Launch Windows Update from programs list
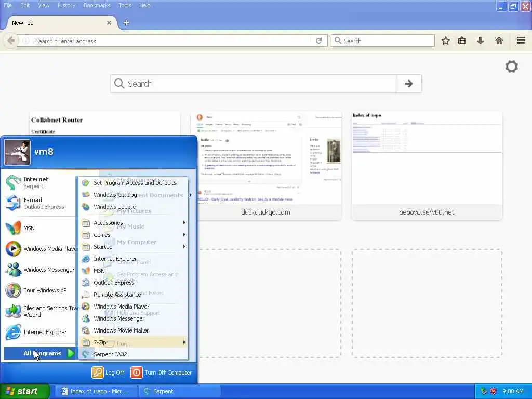 point(134,207)
